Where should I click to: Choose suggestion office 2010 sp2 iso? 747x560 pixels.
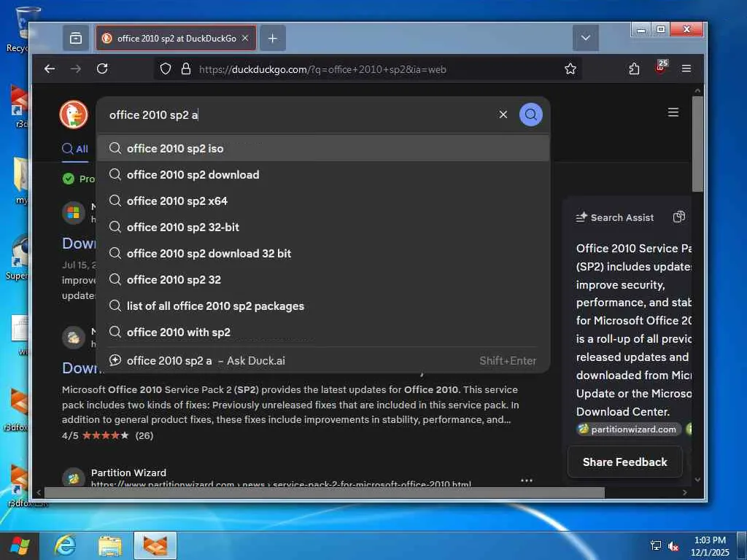pos(323,148)
